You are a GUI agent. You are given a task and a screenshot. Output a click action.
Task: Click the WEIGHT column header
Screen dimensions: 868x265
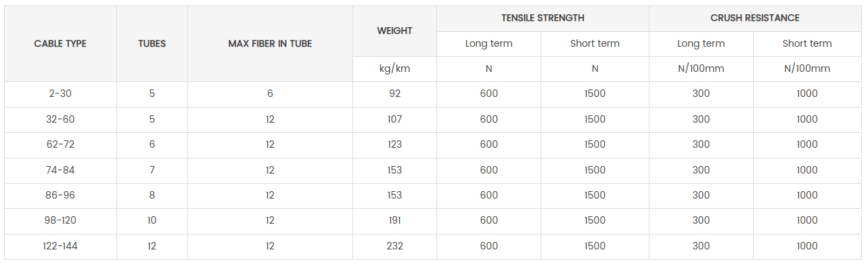pyautogui.click(x=394, y=30)
